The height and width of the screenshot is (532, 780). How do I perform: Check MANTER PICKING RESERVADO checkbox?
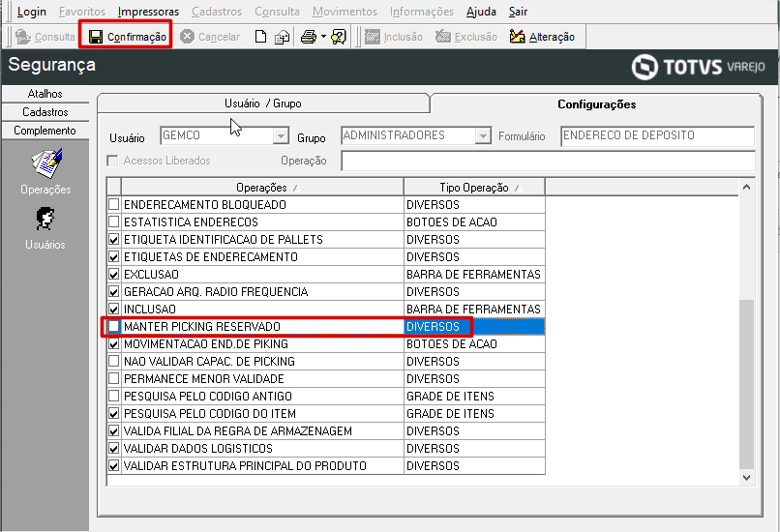coord(114,326)
